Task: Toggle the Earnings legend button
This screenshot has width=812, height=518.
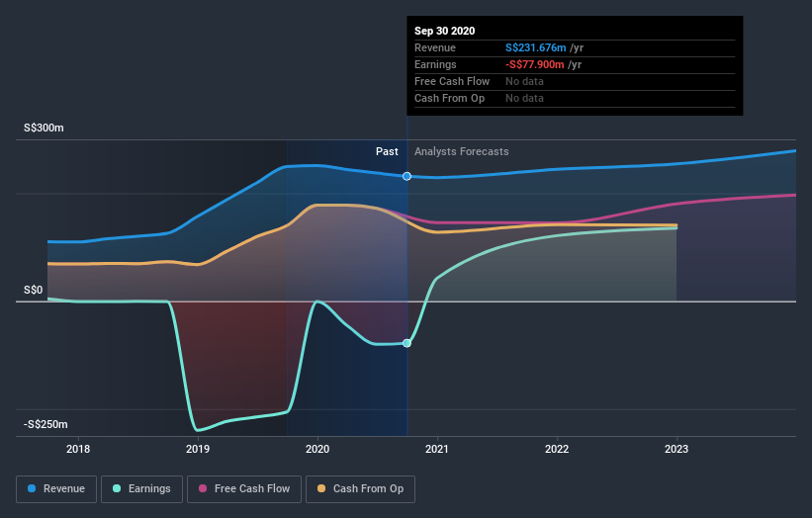Action: tap(141, 489)
